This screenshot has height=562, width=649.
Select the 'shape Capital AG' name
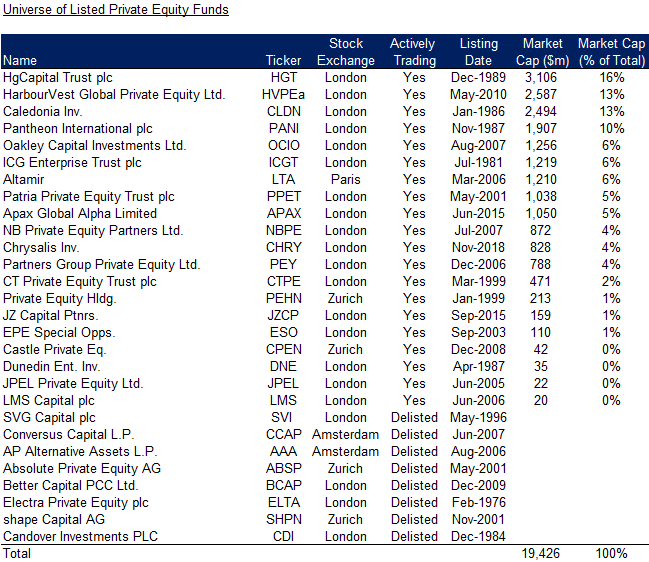54,519
